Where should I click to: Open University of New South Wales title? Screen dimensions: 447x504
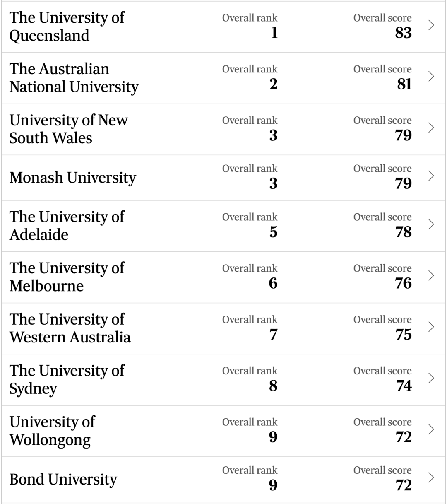[69, 129]
